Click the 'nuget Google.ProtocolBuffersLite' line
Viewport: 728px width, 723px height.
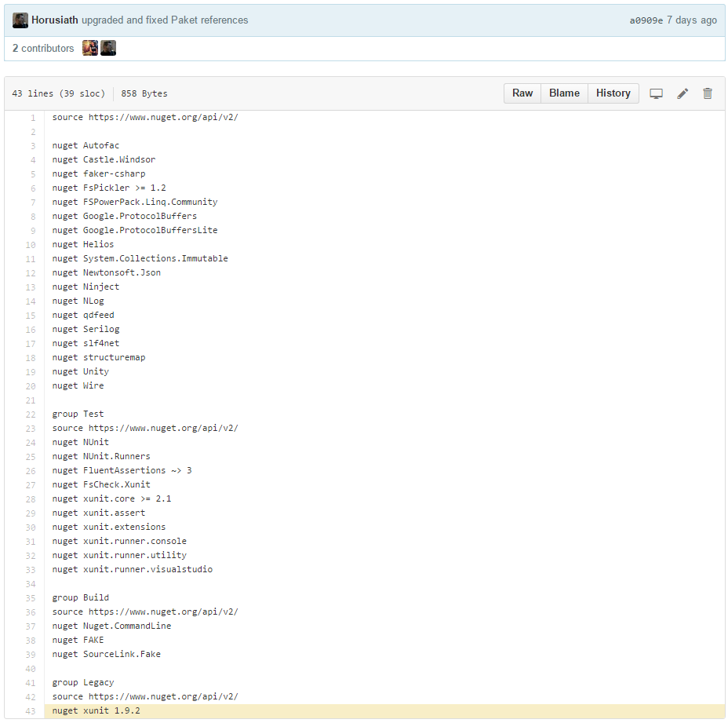pos(135,230)
